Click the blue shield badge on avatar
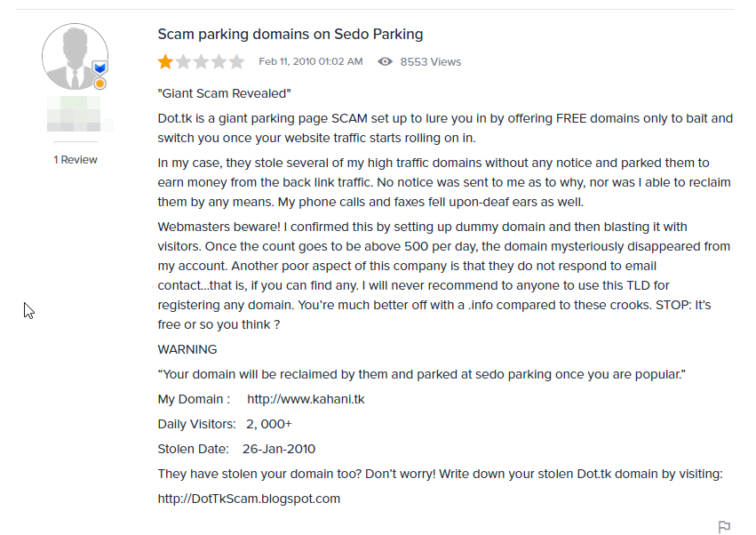756x535 pixels. (x=100, y=68)
